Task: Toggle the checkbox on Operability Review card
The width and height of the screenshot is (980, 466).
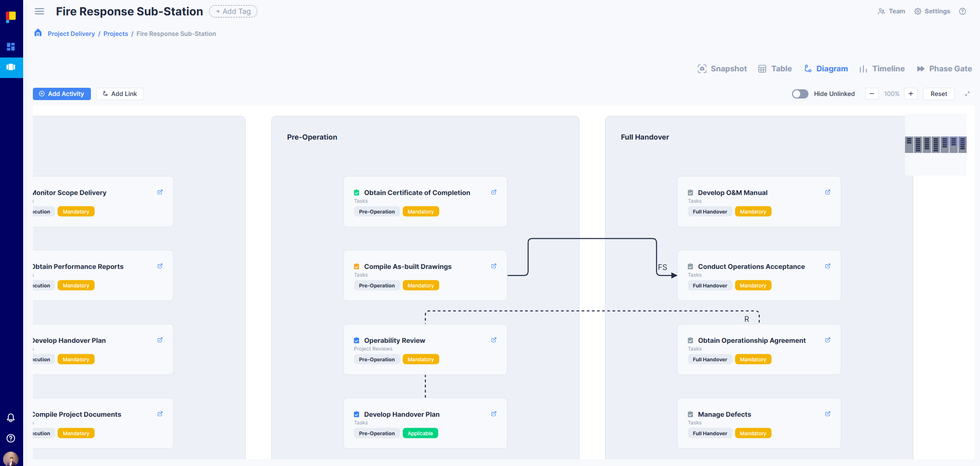Action: [356, 340]
